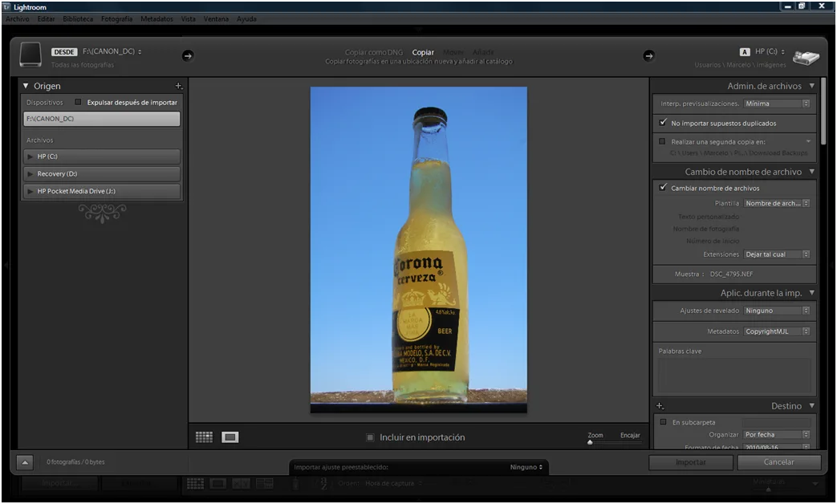The image size is (837, 504).
Task: Click the Importar button
Action: click(691, 462)
